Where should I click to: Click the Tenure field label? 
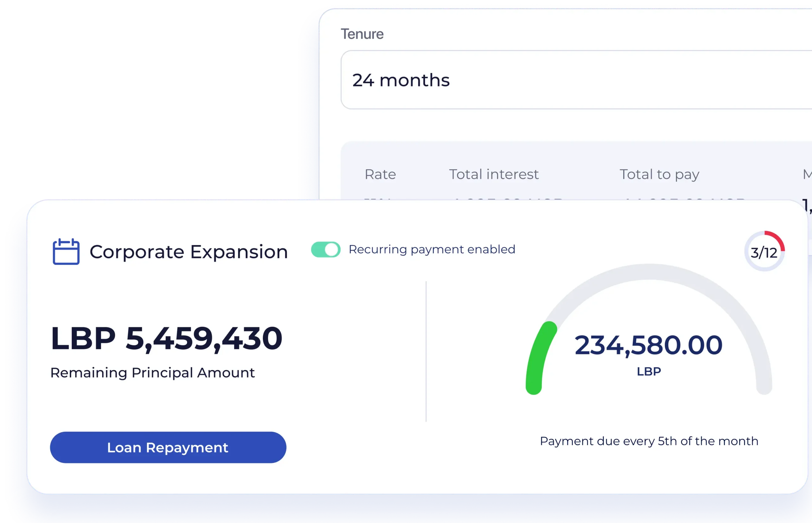tap(362, 34)
